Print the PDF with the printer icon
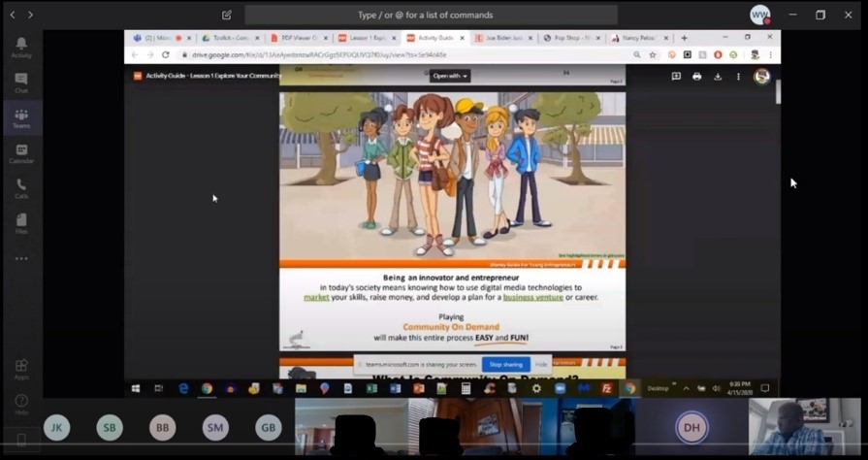Image resolution: width=868 pixels, height=460 pixels. (697, 77)
